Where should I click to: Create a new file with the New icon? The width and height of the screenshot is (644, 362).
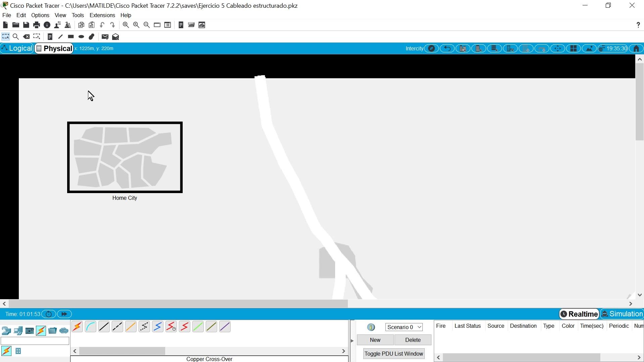click(5, 25)
